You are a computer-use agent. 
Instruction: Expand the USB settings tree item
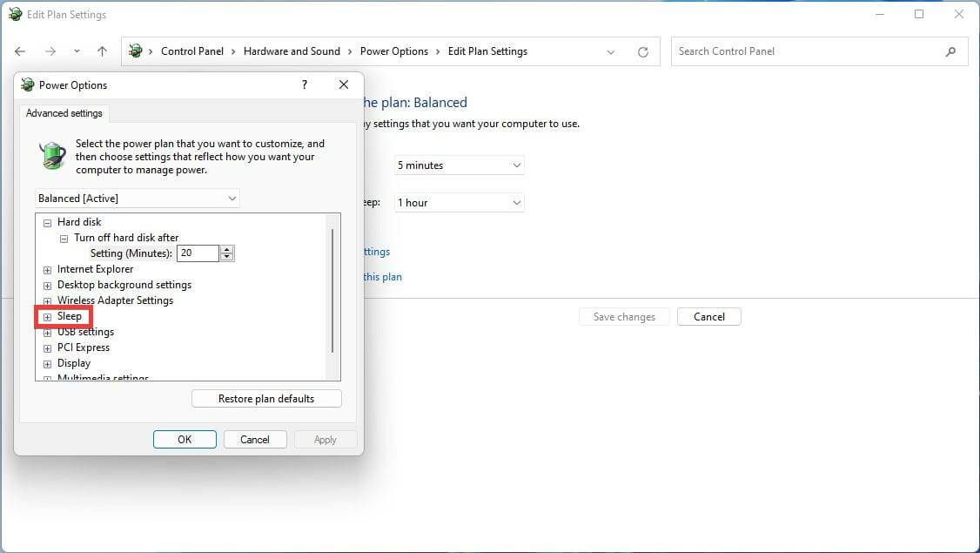(x=47, y=332)
